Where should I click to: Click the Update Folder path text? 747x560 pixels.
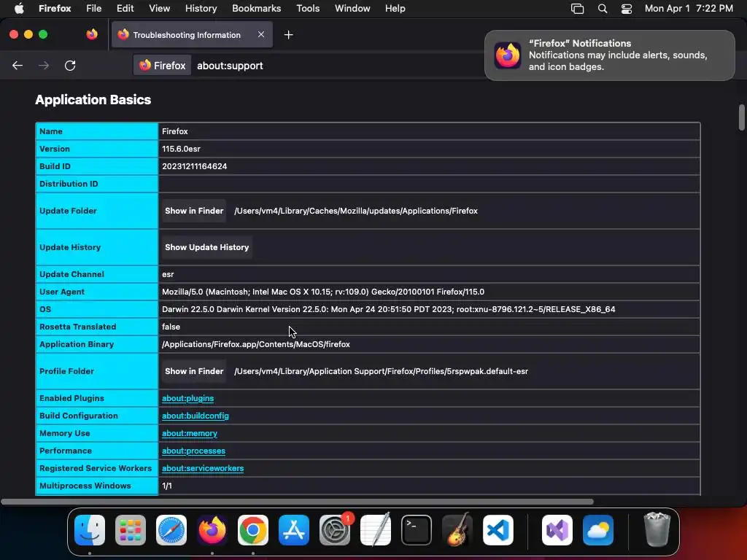pyautogui.click(x=356, y=211)
